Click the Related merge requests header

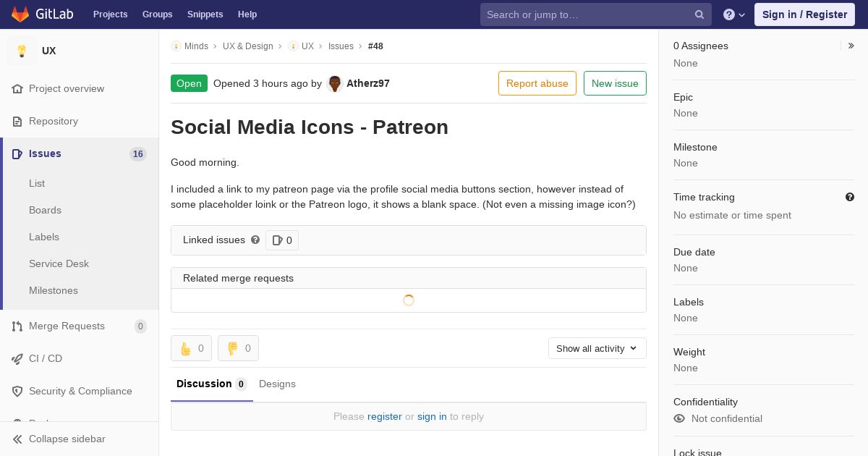409,278
